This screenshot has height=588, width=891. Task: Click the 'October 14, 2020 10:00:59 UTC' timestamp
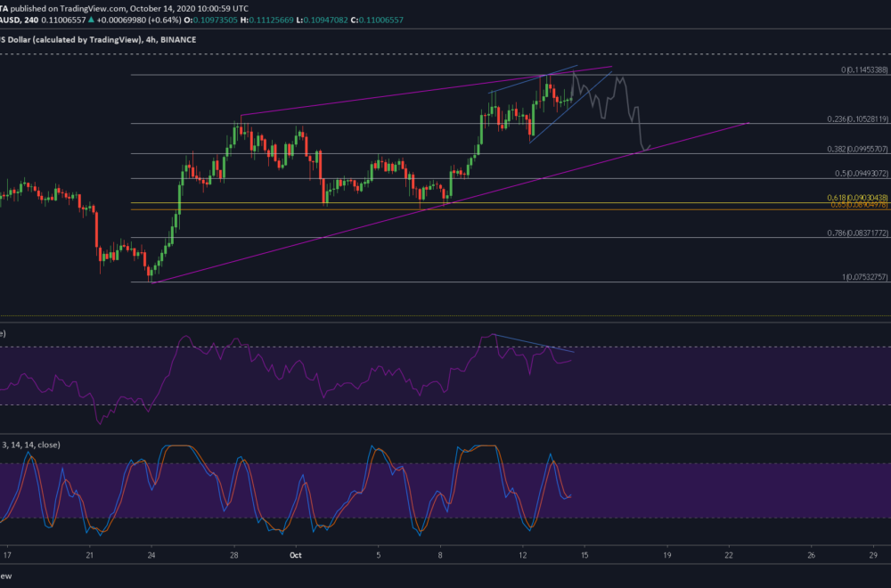189,9
